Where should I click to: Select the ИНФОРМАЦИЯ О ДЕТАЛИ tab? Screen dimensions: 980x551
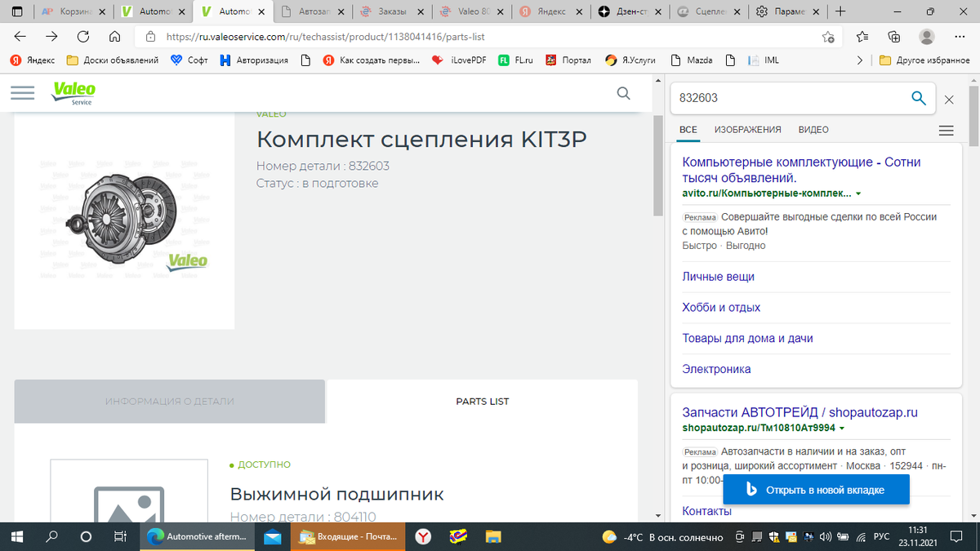point(169,401)
